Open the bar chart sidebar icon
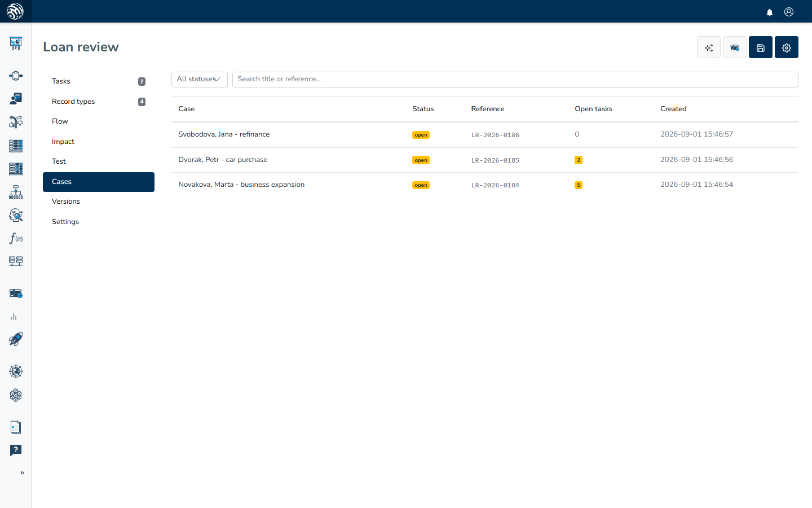 (x=14, y=317)
